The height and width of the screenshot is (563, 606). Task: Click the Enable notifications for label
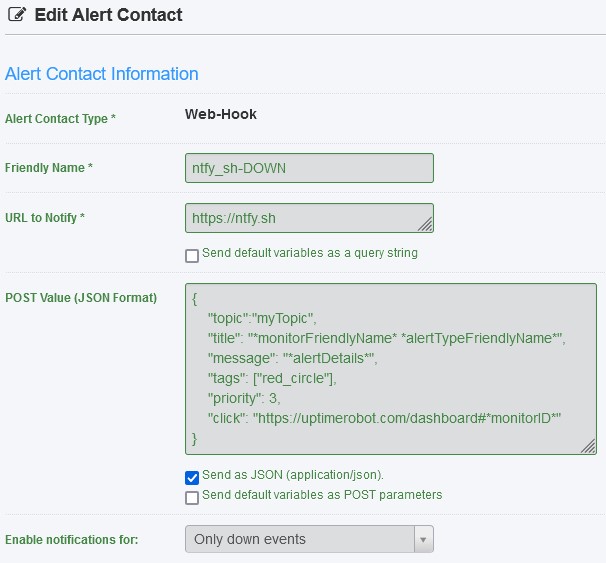pos(71,540)
